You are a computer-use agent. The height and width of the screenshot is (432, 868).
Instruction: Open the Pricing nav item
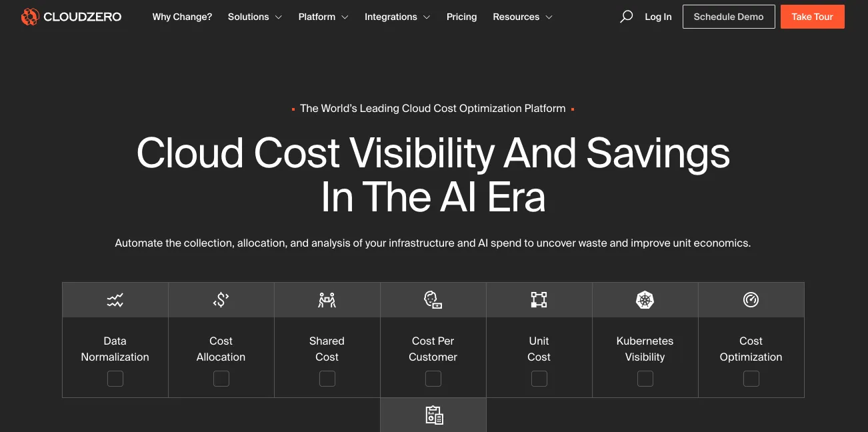(462, 17)
